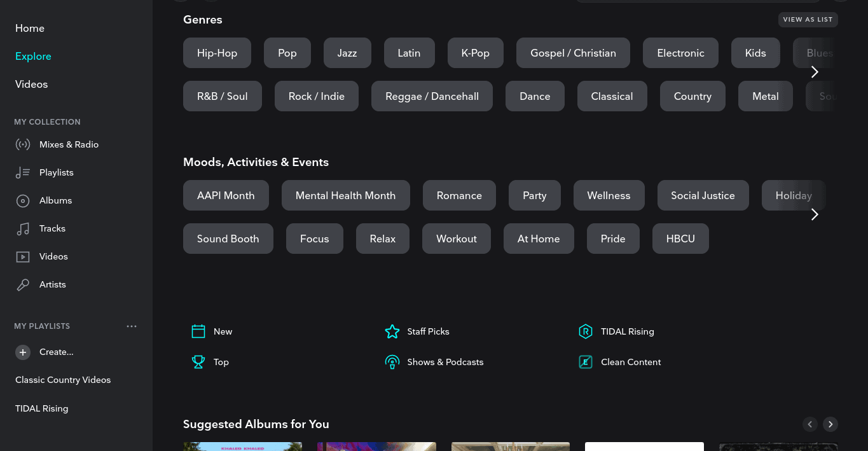Toggle View as List for genres

click(x=808, y=20)
